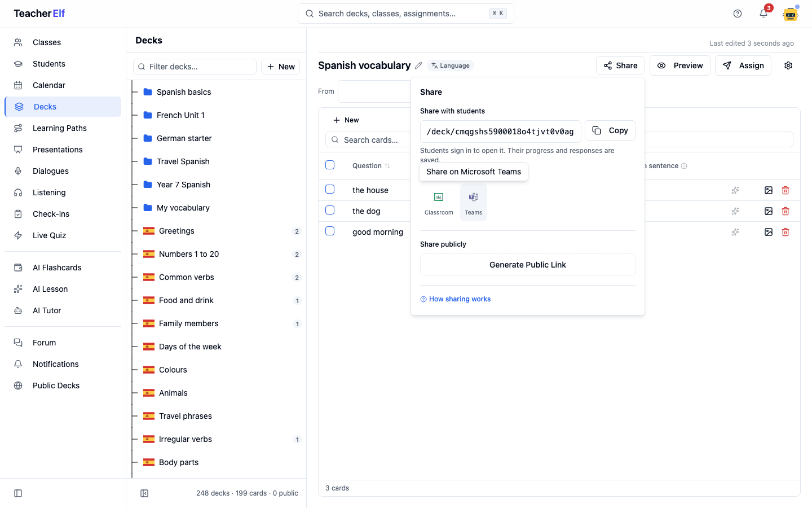Click the Language tag badge
The height and width of the screenshot is (508, 812).
pos(451,65)
